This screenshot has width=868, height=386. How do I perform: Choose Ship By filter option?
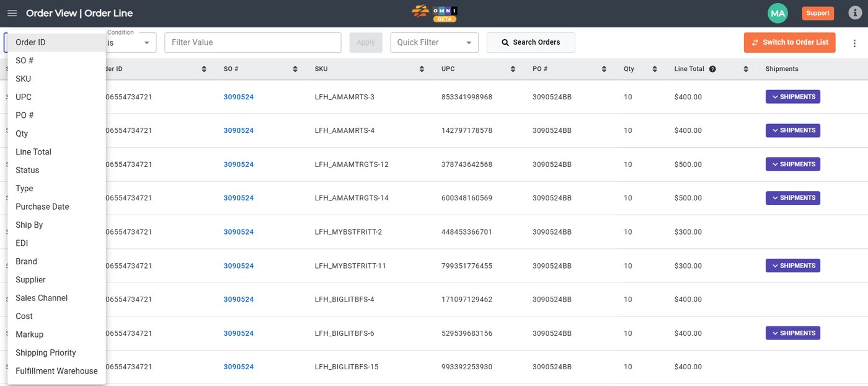point(56,225)
